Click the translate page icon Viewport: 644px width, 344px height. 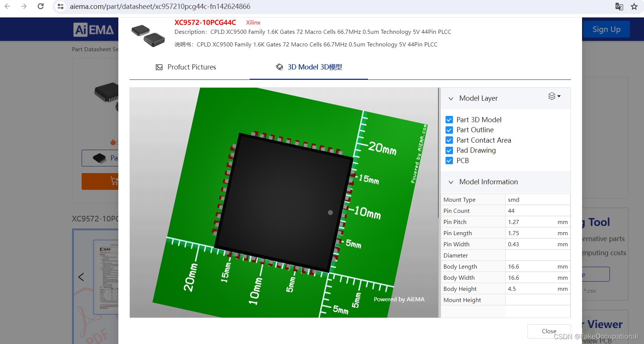pyautogui.click(x=619, y=6)
